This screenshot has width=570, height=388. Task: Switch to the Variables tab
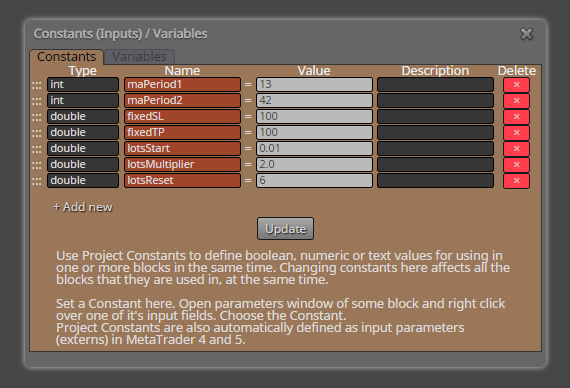click(x=139, y=57)
